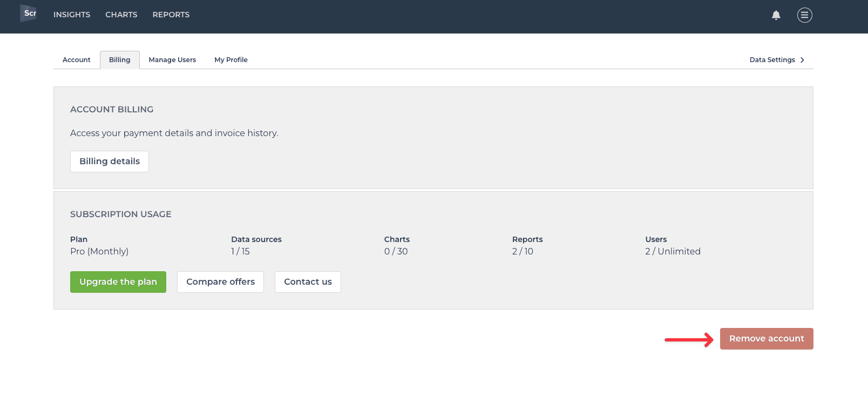Switch to the Account tab
This screenshot has width=868, height=396.
tap(77, 60)
